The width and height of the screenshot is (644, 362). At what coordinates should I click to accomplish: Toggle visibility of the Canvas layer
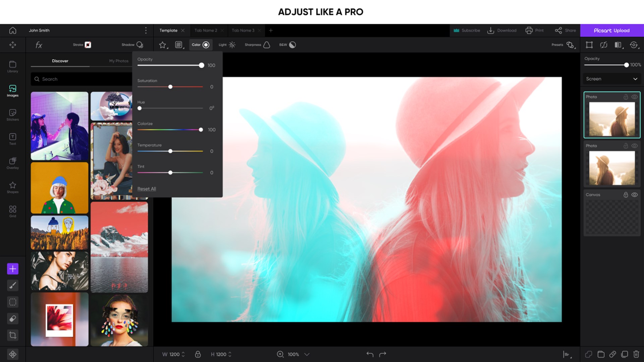(x=635, y=194)
